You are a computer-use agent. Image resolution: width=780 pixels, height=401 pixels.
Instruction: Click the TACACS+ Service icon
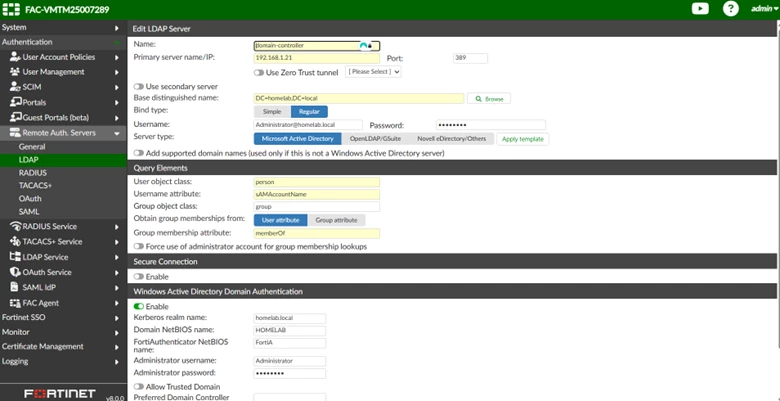click(15, 241)
